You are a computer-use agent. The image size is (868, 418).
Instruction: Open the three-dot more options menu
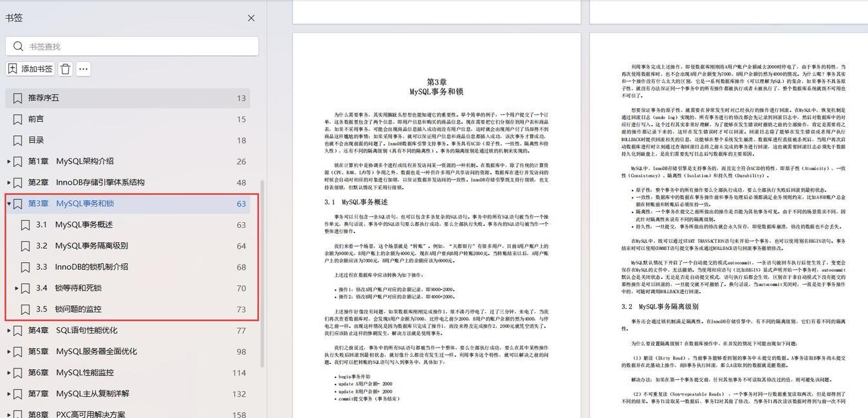click(x=83, y=69)
